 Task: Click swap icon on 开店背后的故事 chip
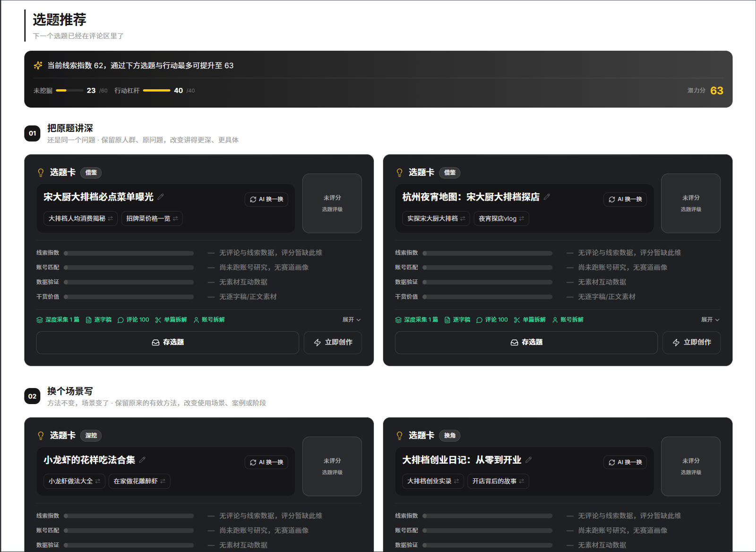click(522, 481)
